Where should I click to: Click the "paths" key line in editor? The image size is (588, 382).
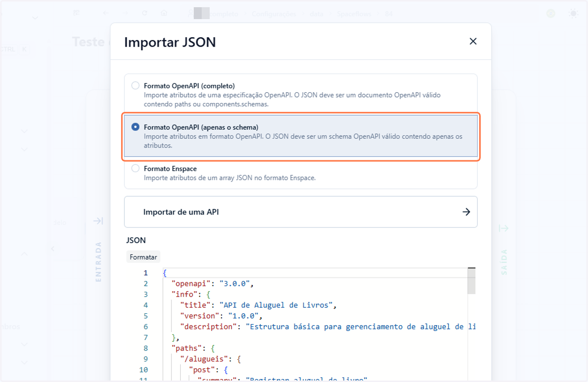pyautogui.click(x=193, y=348)
